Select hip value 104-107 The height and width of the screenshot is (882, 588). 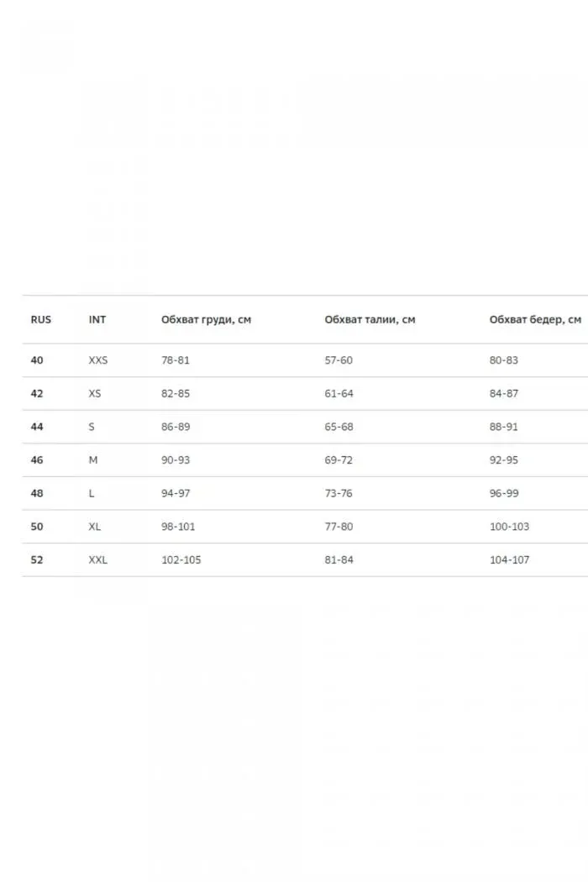pos(509,559)
